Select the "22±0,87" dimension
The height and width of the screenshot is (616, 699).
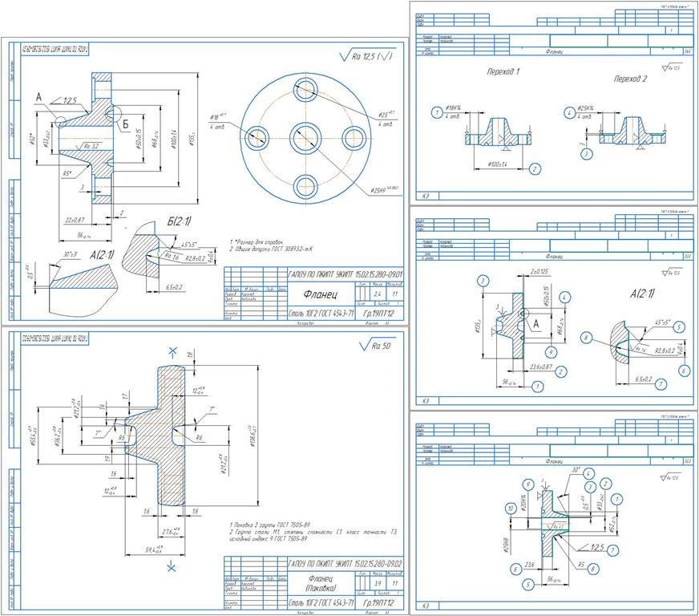75,220
